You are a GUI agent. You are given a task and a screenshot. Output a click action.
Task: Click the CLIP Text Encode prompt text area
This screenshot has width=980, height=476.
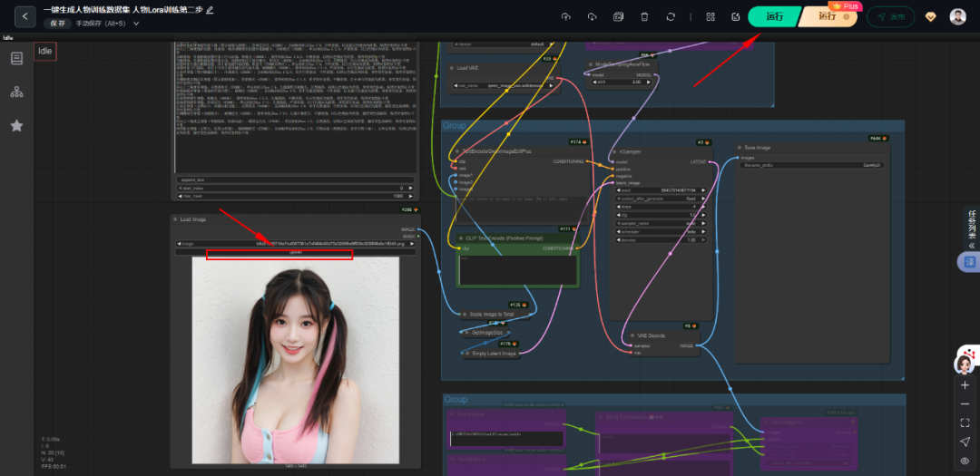(517, 269)
